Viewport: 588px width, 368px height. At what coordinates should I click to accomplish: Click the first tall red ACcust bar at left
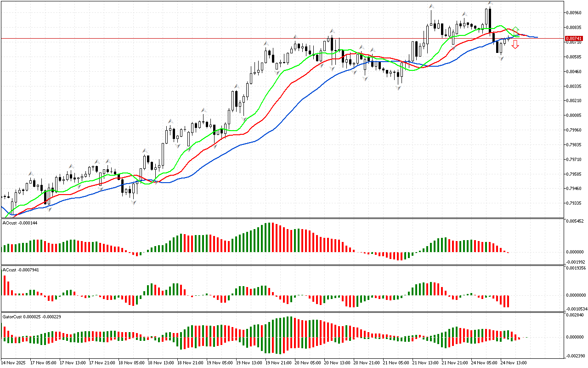[5, 286]
